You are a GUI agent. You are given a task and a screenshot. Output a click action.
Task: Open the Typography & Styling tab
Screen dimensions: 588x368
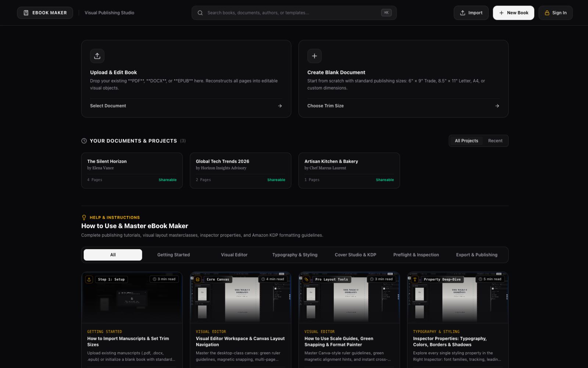(295, 255)
